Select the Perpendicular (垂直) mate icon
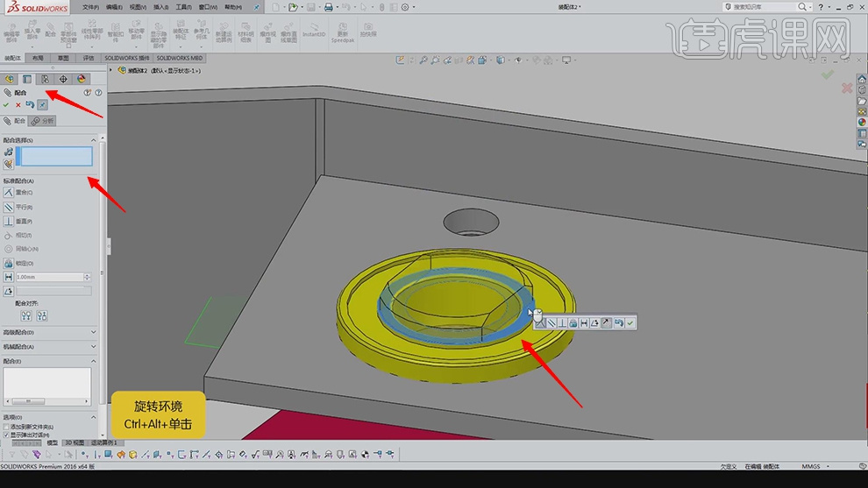Image resolution: width=868 pixels, height=488 pixels. coord(9,222)
